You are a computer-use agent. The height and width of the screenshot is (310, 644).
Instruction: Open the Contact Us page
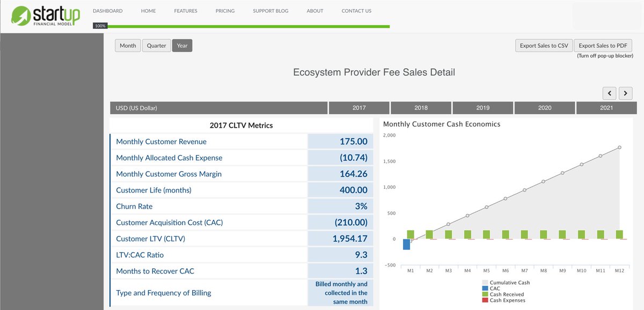356,11
